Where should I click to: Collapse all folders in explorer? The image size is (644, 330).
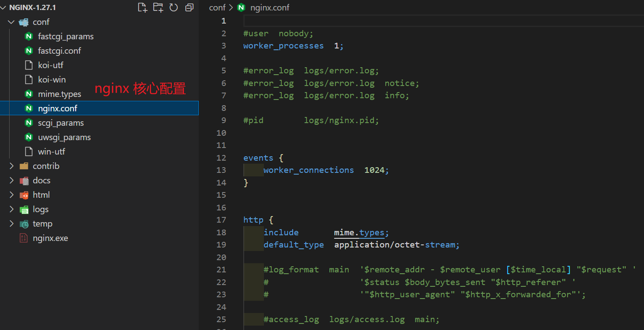point(189,7)
